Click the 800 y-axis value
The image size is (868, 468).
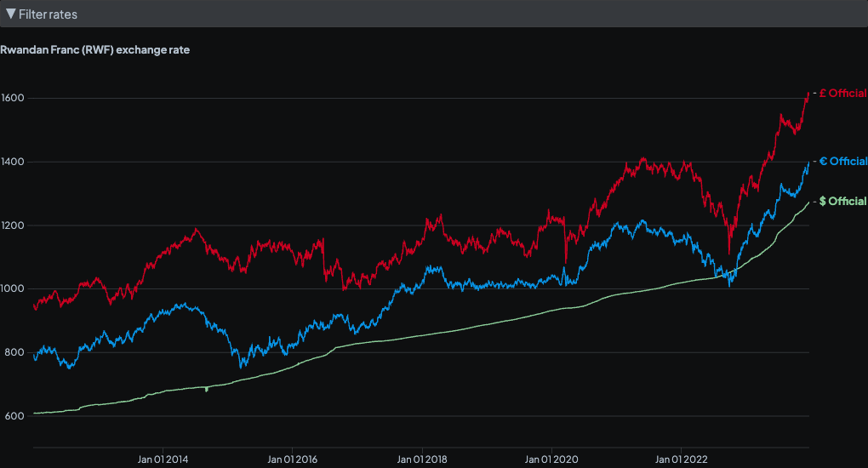14,352
